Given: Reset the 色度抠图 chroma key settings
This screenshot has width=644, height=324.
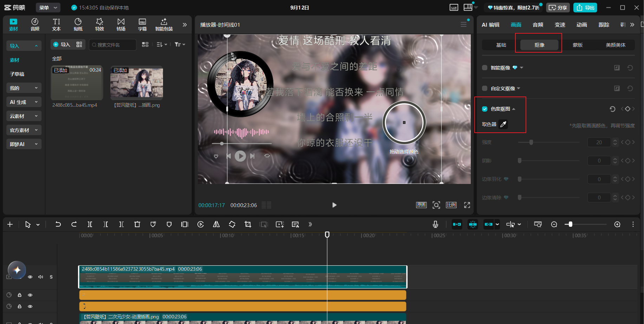Looking at the screenshot, I should pyautogui.click(x=612, y=109).
